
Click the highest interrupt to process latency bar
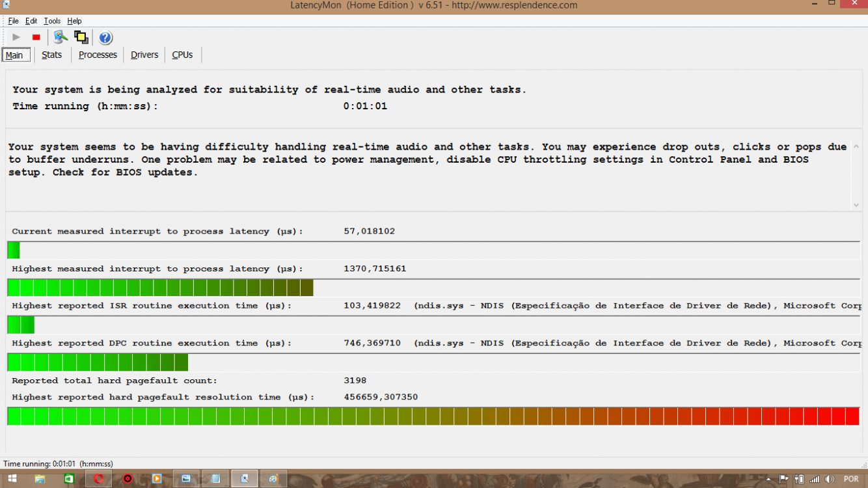click(x=433, y=288)
